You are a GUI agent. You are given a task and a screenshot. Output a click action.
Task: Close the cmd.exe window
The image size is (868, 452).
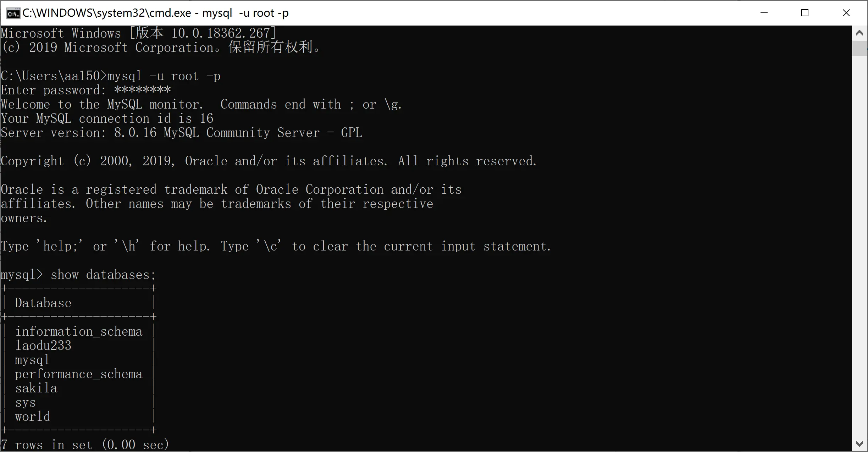click(846, 13)
